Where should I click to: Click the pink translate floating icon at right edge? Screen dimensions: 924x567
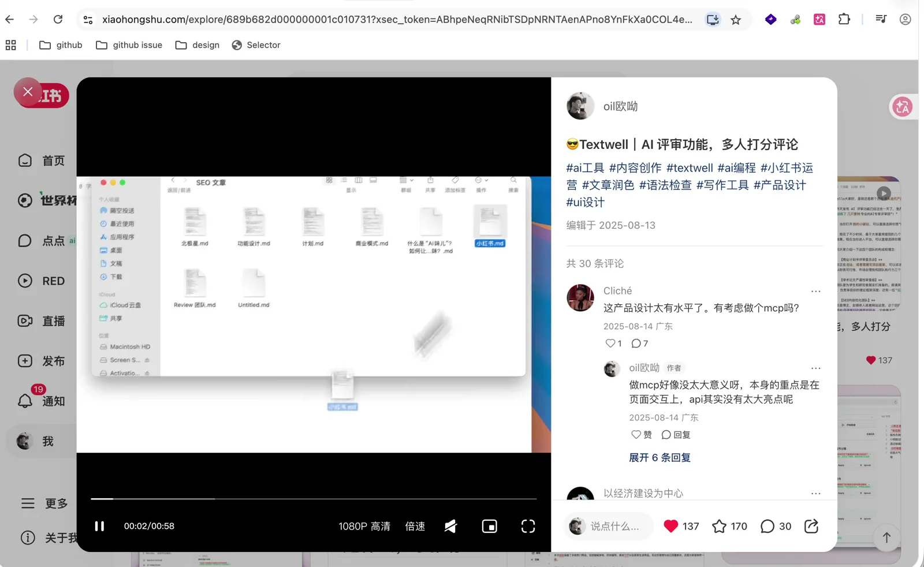(x=902, y=107)
